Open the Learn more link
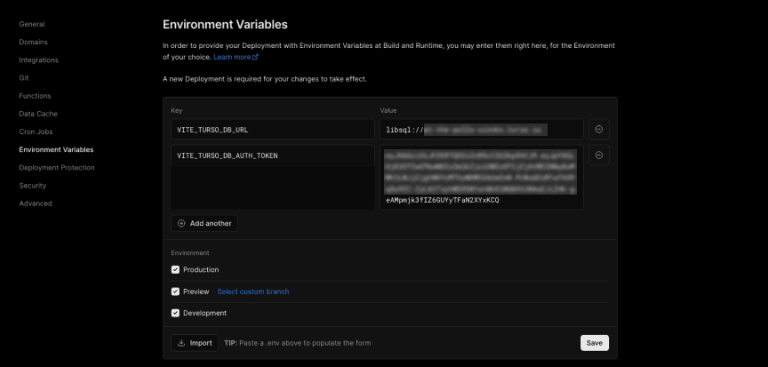 click(236, 57)
